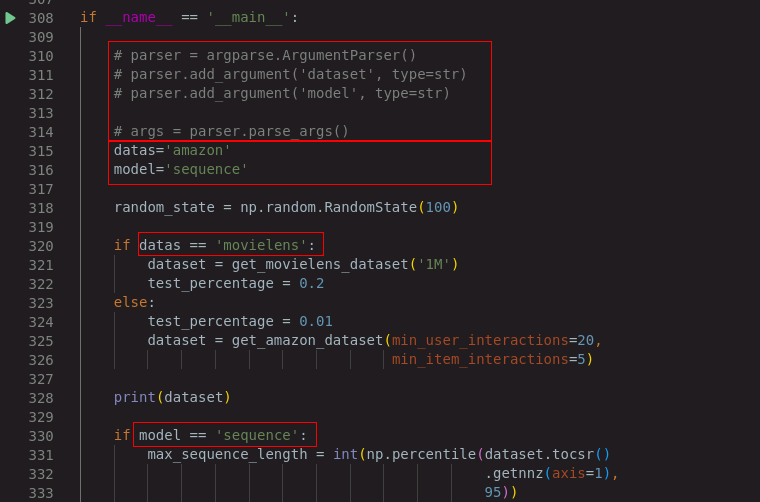The width and height of the screenshot is (760, 502).
Task: Click the else keyword on line 323
Action: point(130,302)
